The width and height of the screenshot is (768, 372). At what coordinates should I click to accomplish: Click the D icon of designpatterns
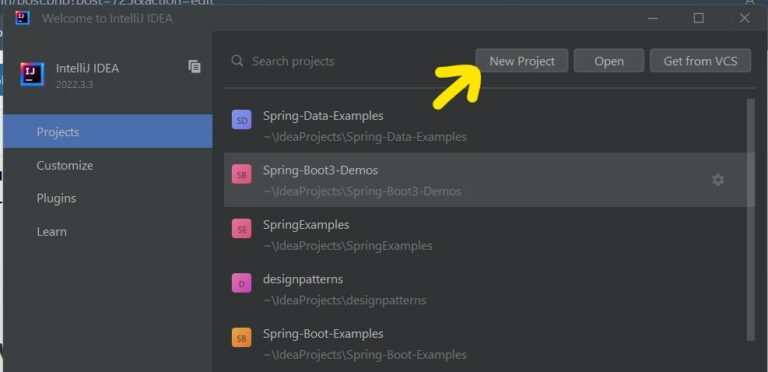(241, 283)
